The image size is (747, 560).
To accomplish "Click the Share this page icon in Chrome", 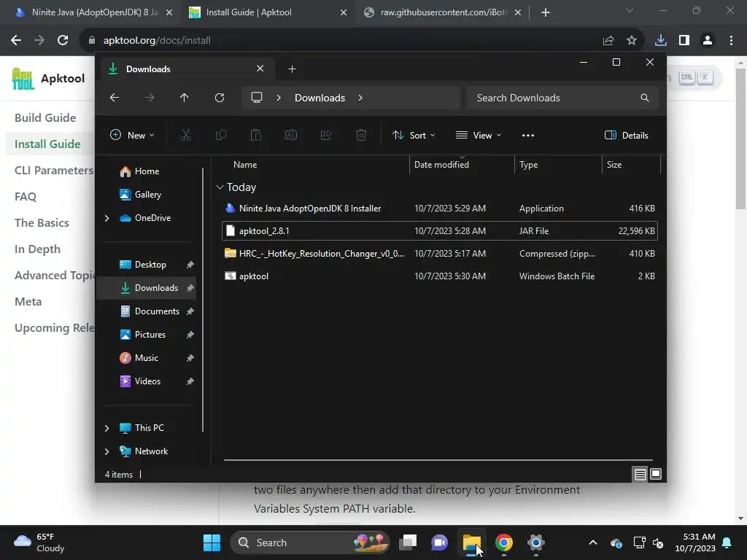I will (x=608, y=41).
